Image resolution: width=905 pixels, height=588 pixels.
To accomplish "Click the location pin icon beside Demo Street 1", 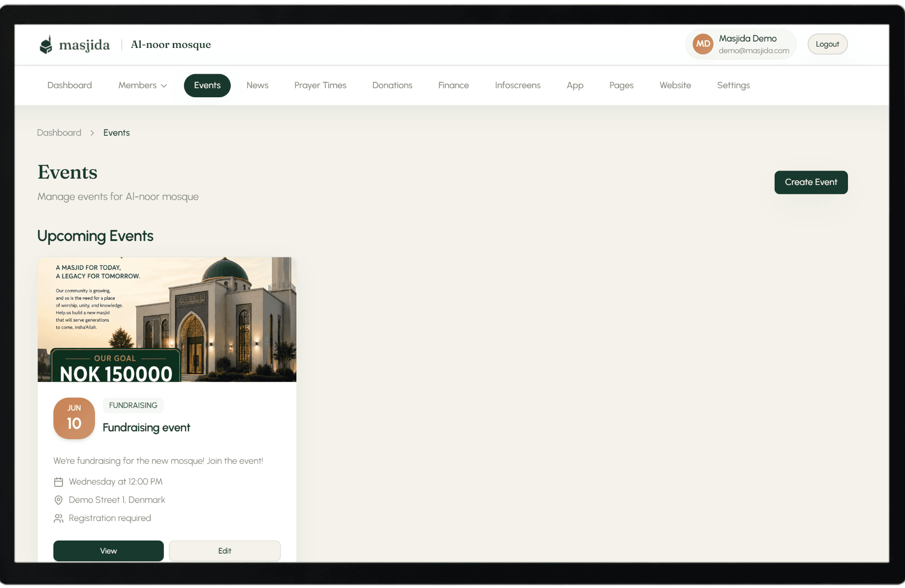I will tap(58, 500).
